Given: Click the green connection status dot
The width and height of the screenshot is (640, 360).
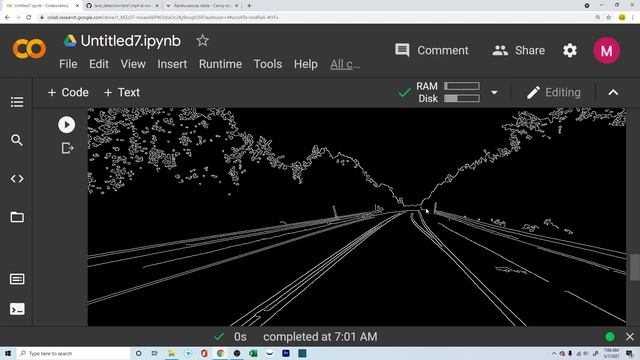Looking at the screenshot, I should click(x=610, y=337).
